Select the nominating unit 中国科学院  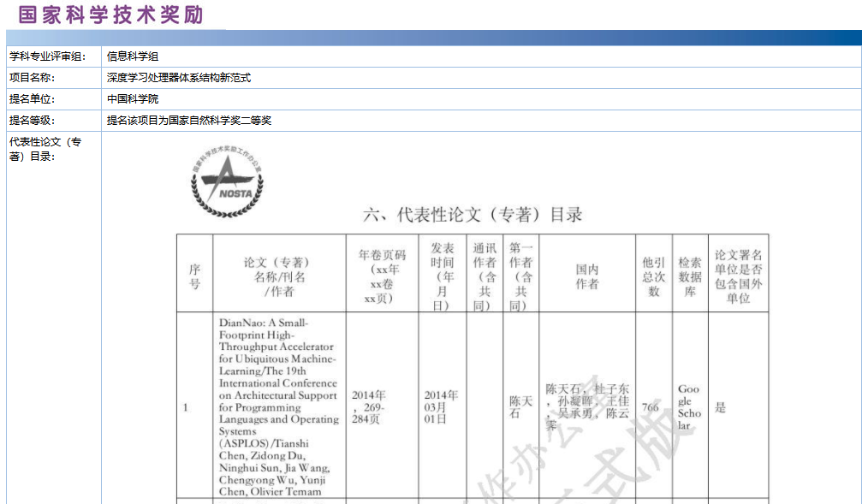pyautogui.click(x=133, y=99)
